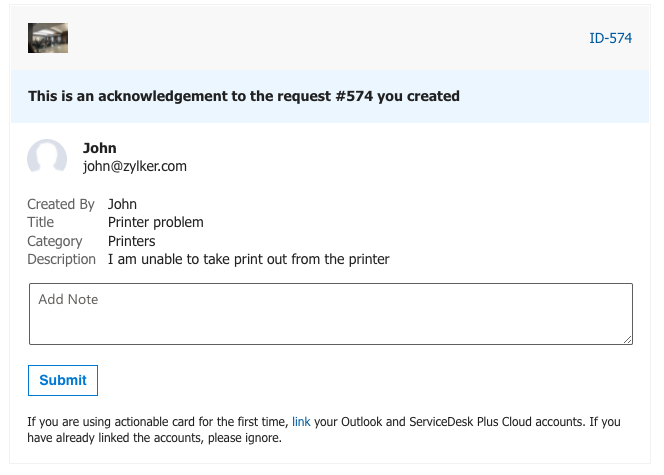Open the link to connect accounts
This screenshot has width=664, height=475.
(x=301, y=422)
